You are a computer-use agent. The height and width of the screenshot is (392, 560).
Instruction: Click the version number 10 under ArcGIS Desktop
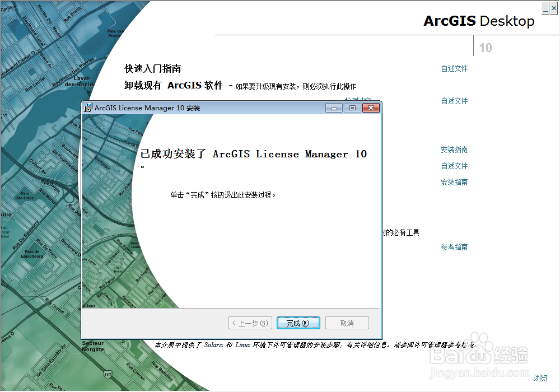(486, 48)
